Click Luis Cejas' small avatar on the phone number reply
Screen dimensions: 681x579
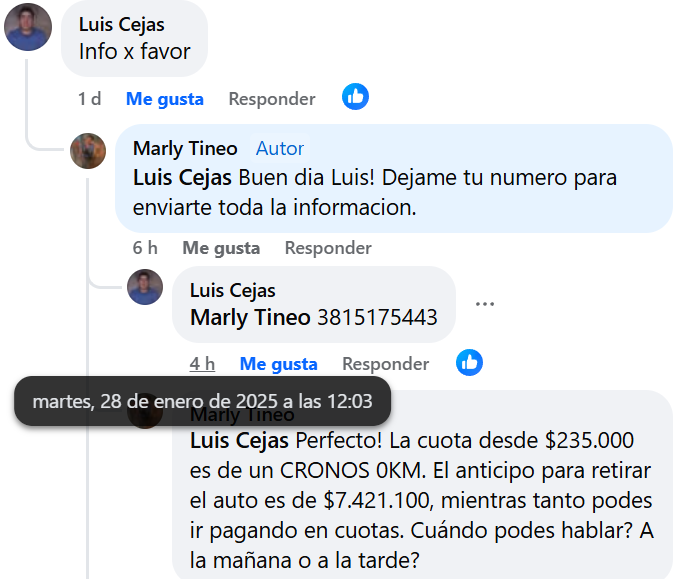[x=145, y=287]
